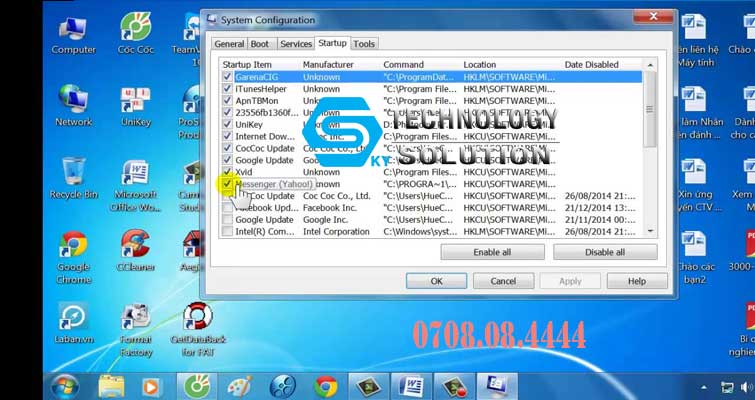Open Windows Explorer from the taskbar
The image size is (755, 400).
pyautogui.click(x=111, y=387)
